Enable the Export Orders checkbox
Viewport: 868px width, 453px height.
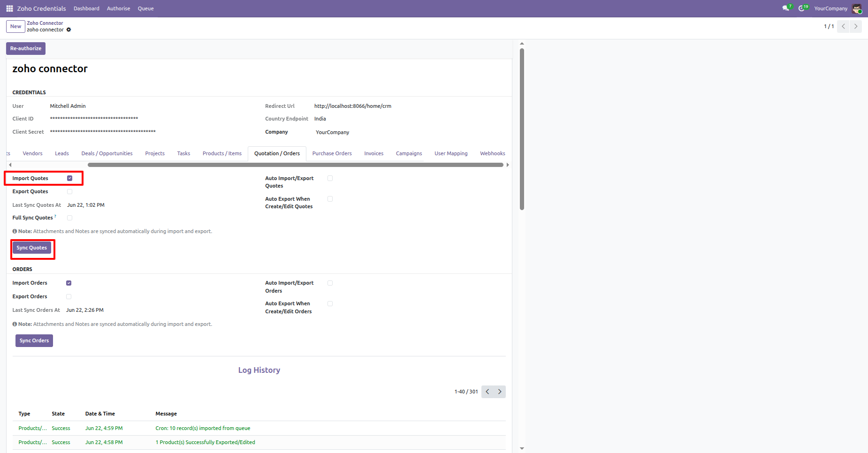click(x=69, y=296)
